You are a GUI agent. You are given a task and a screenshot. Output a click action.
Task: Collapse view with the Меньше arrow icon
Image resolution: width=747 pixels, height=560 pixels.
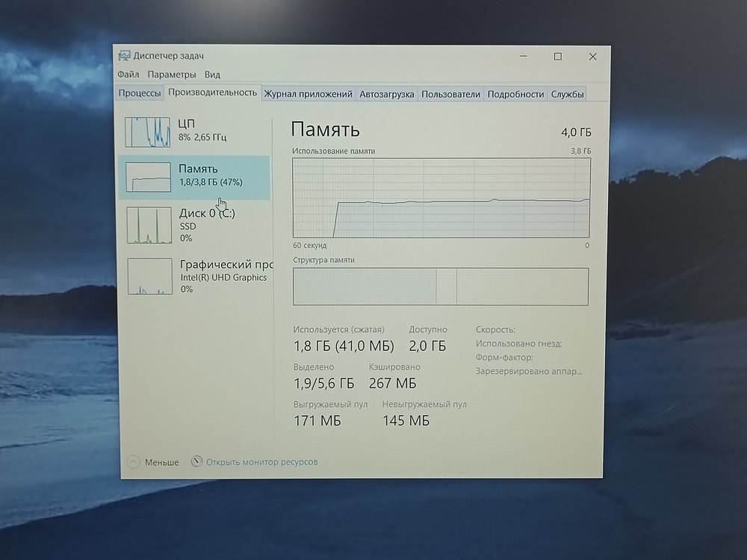(x=134, y=462)
